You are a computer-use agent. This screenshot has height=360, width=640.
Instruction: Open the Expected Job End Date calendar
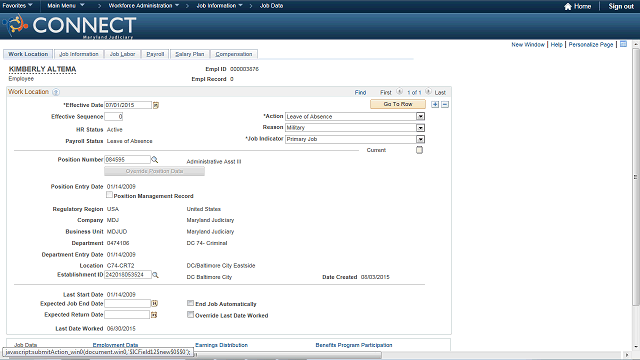[155, 304]
